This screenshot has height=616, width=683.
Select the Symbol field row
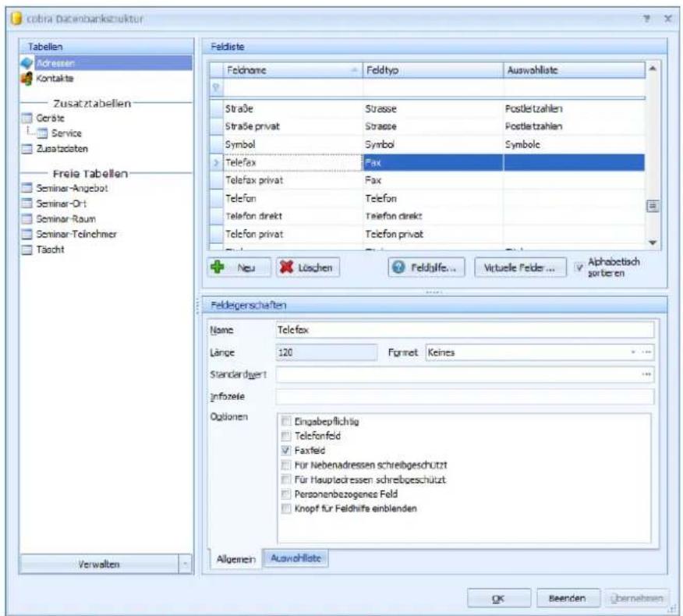[x=427, y=144]
